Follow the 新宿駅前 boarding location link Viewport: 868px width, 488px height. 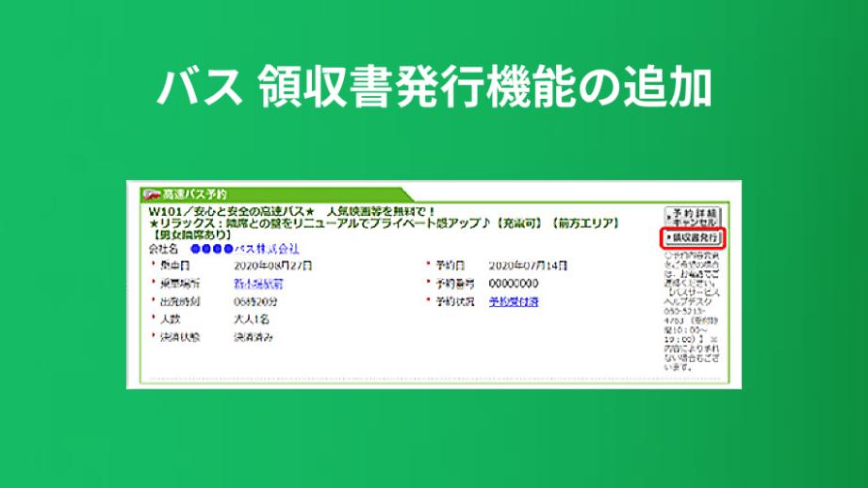coord(258,284)
